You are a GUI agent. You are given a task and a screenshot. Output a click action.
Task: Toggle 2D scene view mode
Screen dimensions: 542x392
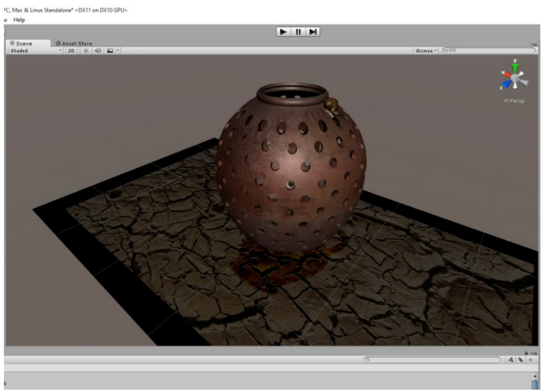point(71,51)
